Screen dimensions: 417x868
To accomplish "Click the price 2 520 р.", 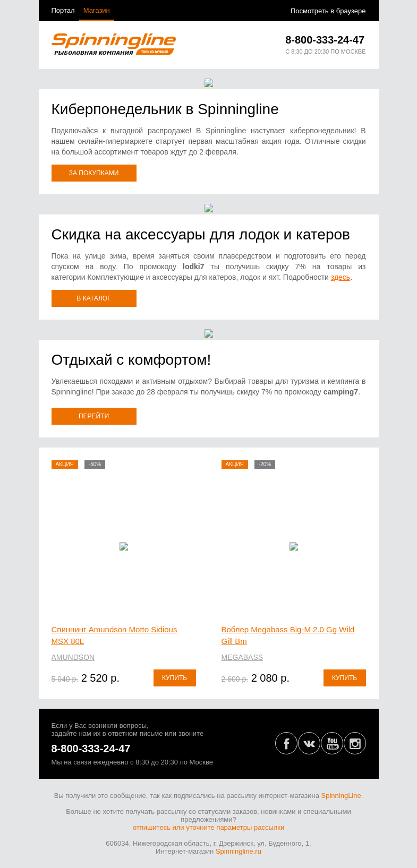I will (x=100, y=678).
